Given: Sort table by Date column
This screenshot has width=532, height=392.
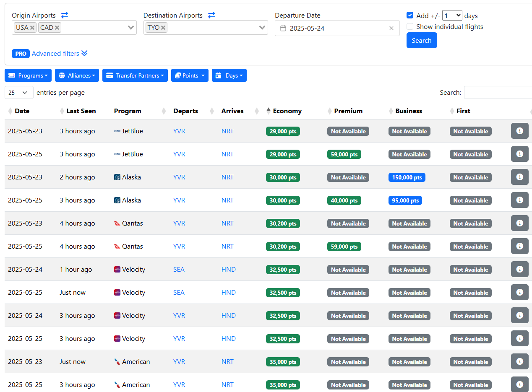Looking at the screenshot, I should pos(22,111).
